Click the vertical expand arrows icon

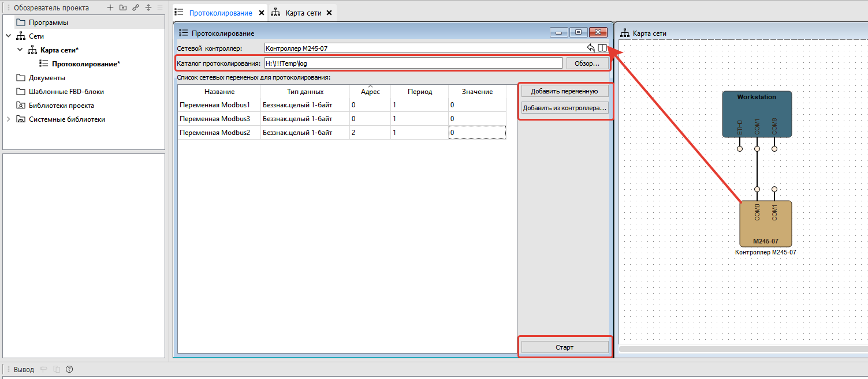coord(148,8)
